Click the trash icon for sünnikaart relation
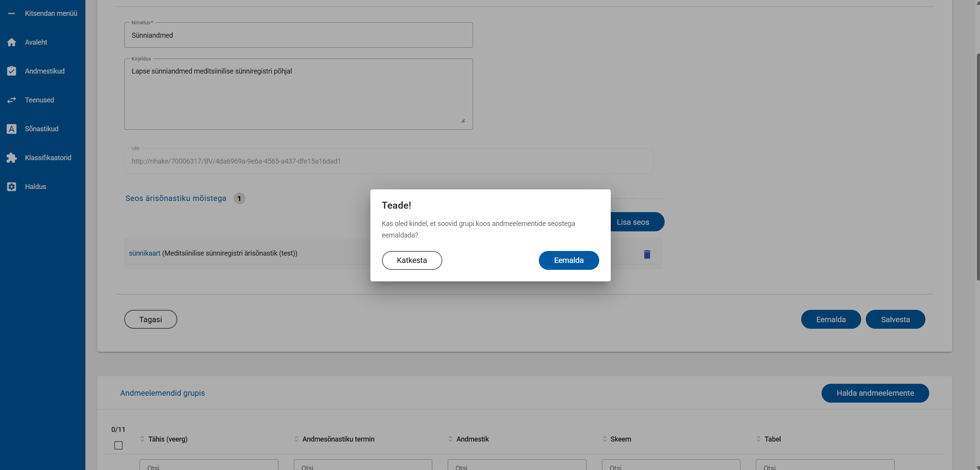This screenshot has height=470, width=980. pos(647,254)
